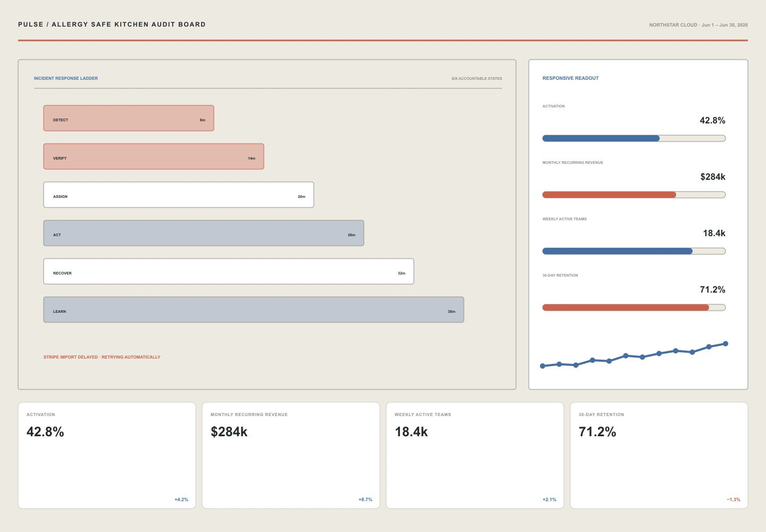This screenshot has width=766, height=532.
Task: Click the 30-Day Retention progress bar
Action: [634, 307]
